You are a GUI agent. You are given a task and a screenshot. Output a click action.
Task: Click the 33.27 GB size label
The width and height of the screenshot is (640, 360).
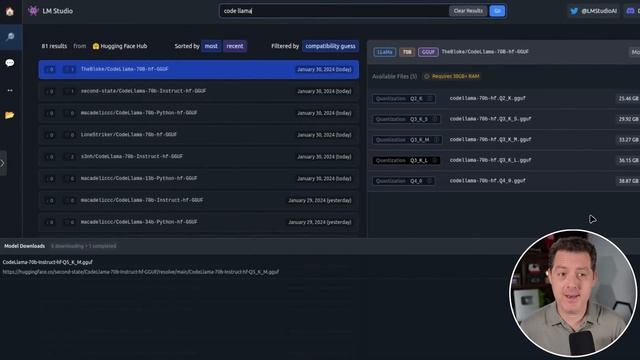pos(628,140)
